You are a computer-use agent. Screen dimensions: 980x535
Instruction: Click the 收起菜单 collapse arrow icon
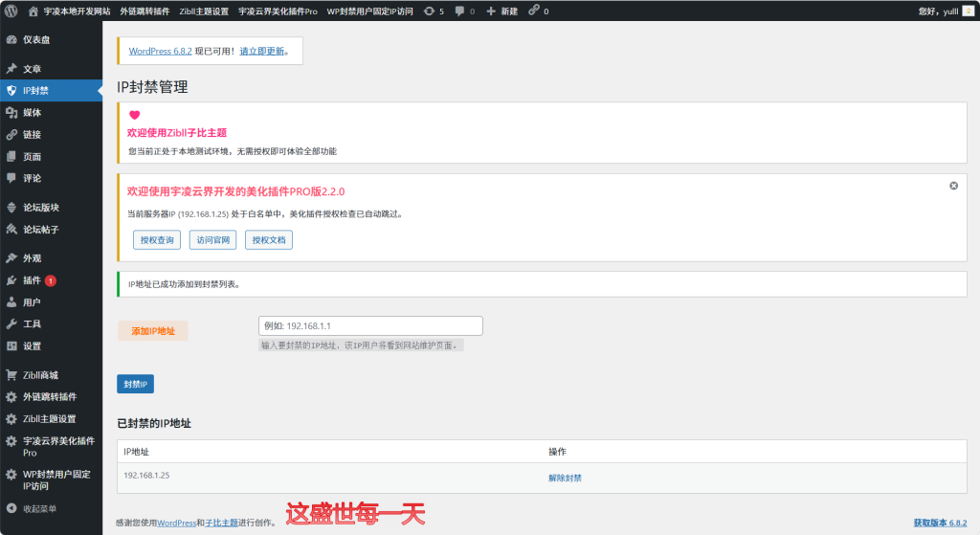[x=11, y=508]
